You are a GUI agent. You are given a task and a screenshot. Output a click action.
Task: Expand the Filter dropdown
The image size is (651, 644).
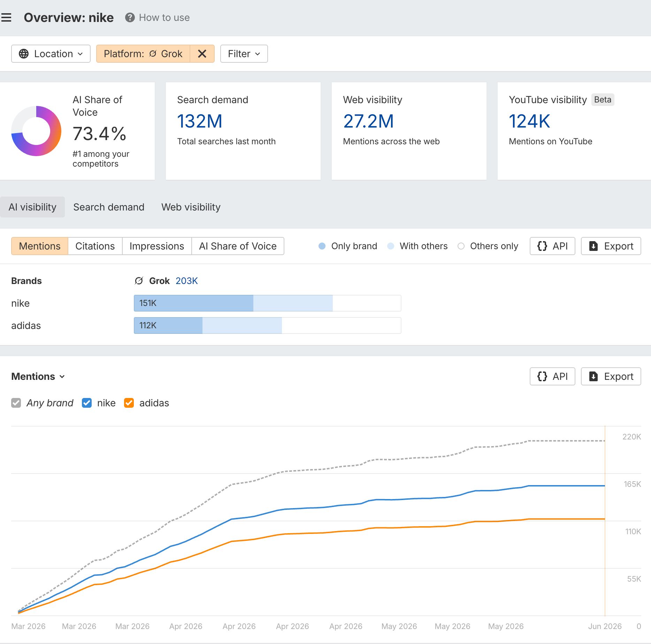[244, 54]
